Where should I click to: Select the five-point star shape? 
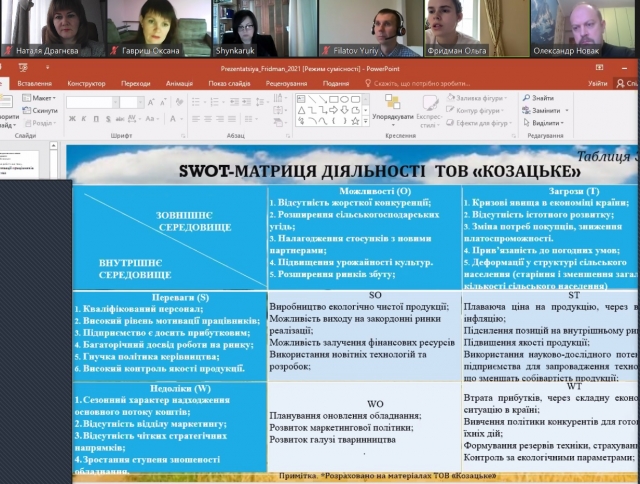tap(356, 121)
